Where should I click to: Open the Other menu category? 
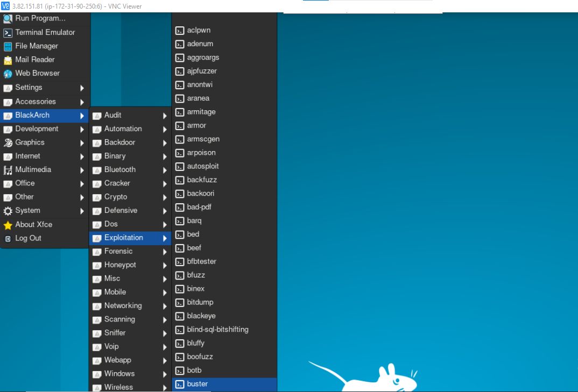(x=45, y=197)
